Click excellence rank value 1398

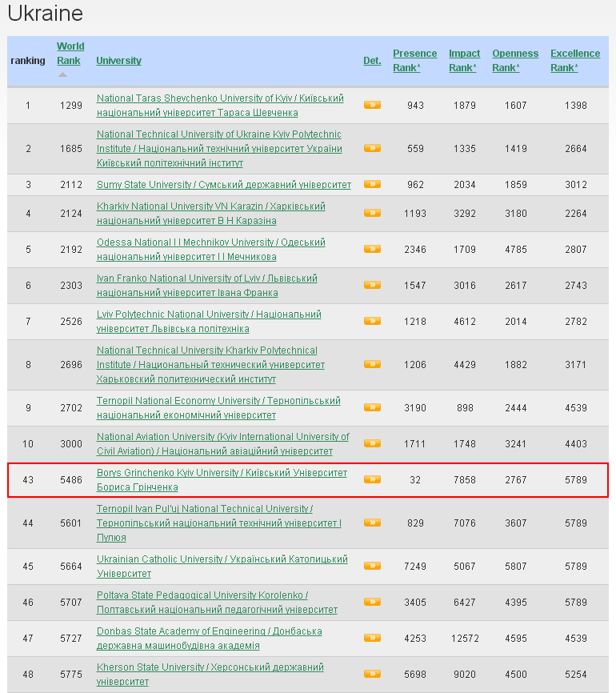576,105
